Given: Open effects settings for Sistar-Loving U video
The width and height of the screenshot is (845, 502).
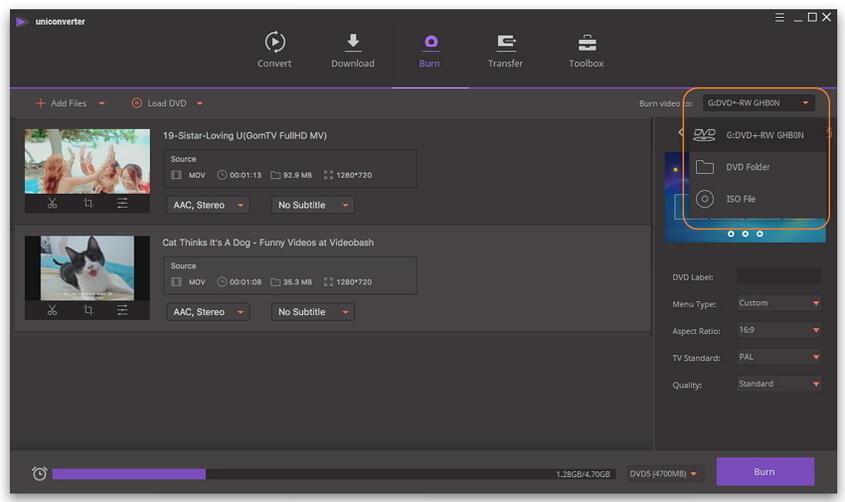Looking at the screenshot, I should pos(123,203).
